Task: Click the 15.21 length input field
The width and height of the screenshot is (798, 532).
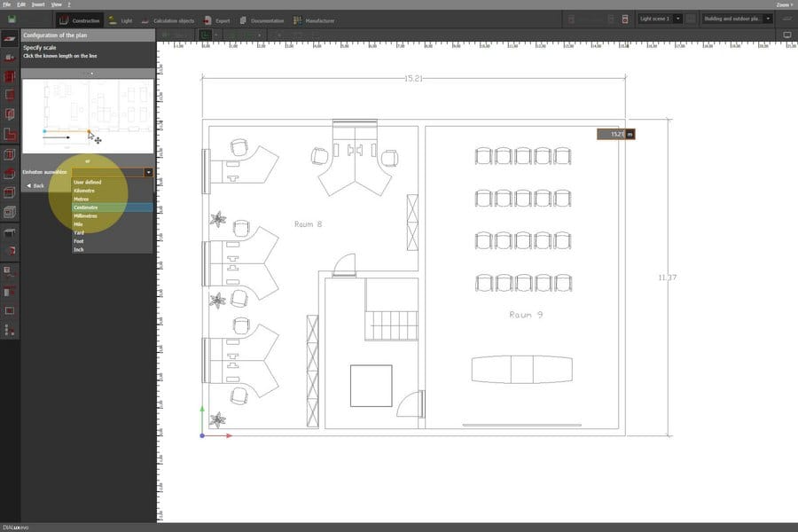Action: [x=611, y=135]
